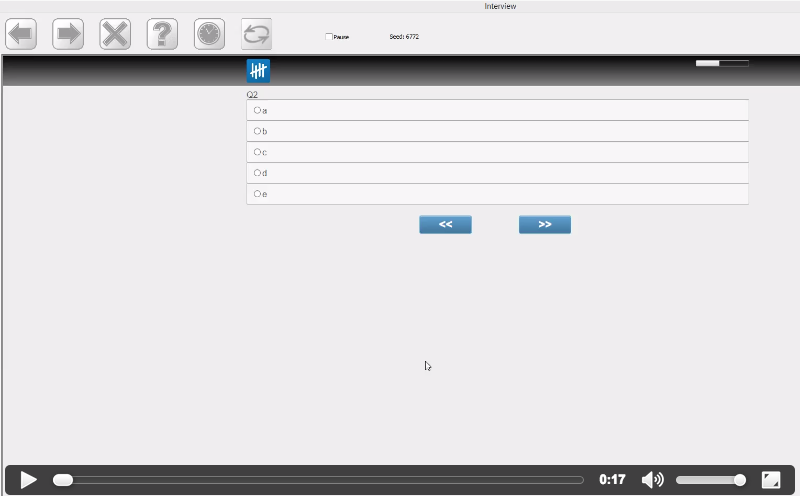
Task: Select radio option e
Action: point(257,194)
